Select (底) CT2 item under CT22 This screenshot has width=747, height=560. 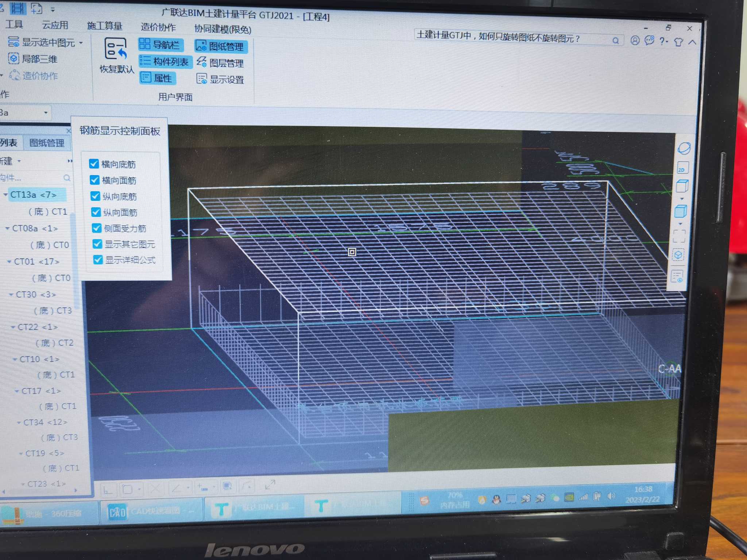[x=55, y=343]
